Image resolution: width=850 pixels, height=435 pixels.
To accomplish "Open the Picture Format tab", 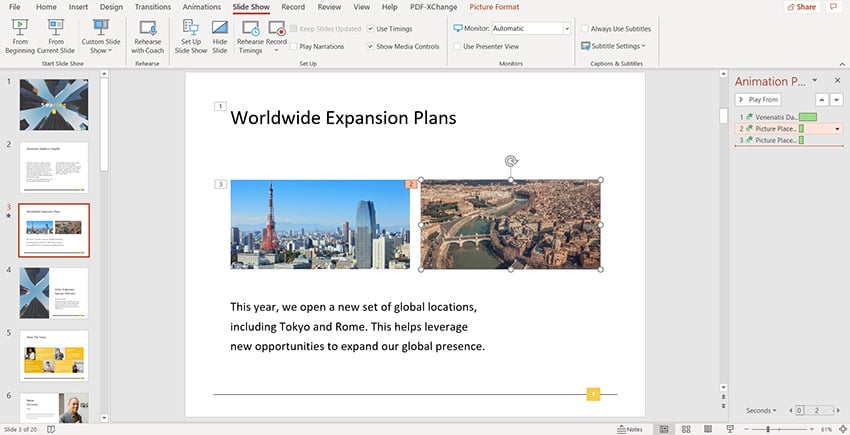I will (x=493, y=7).
